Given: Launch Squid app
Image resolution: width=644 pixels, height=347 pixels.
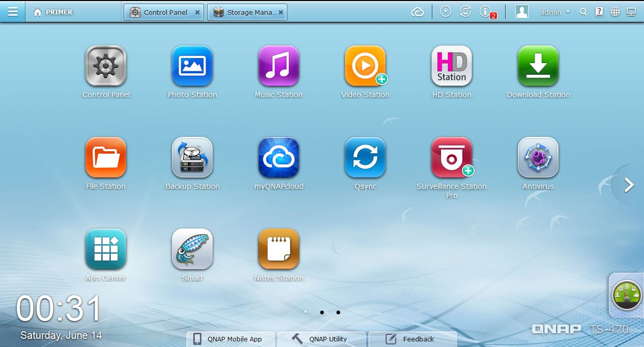Looking at the screenshot, I should pos(192,249).
